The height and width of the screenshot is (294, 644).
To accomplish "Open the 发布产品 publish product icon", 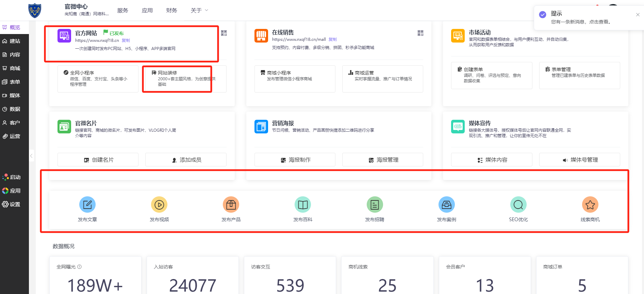I will tap(231, 205).
